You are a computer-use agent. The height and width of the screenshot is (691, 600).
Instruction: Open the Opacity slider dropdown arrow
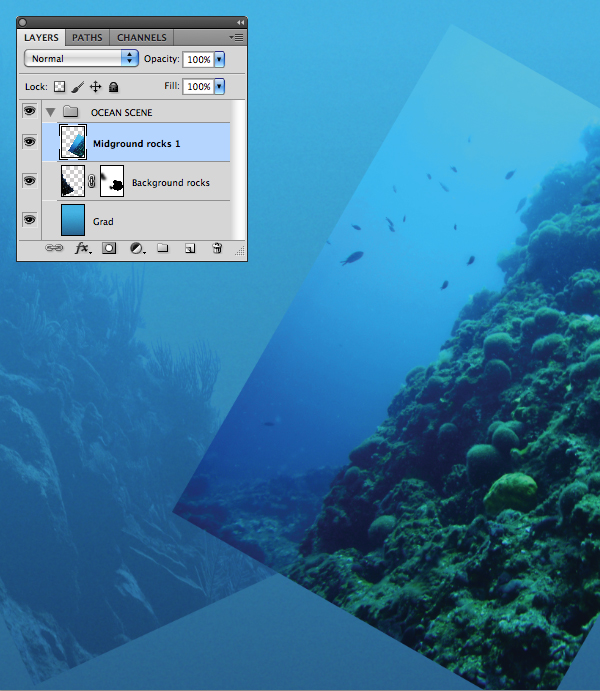coord(219,59)
